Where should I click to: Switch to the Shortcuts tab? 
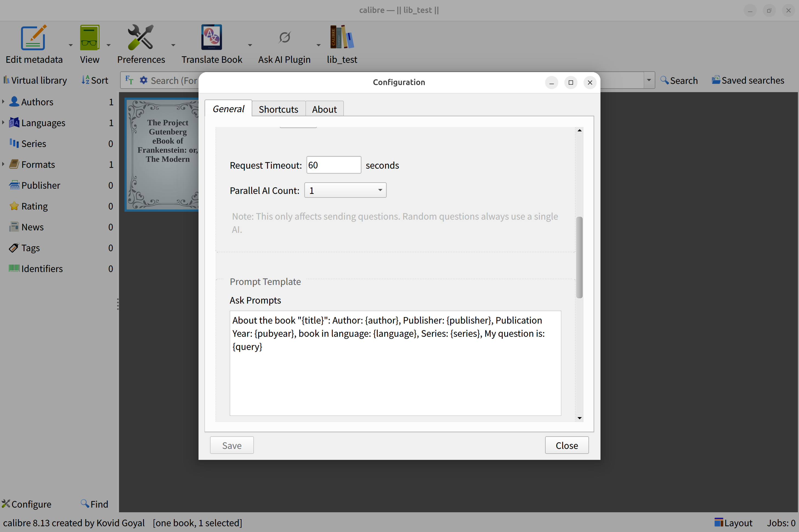pyautogui.click(x=278, y=109)
